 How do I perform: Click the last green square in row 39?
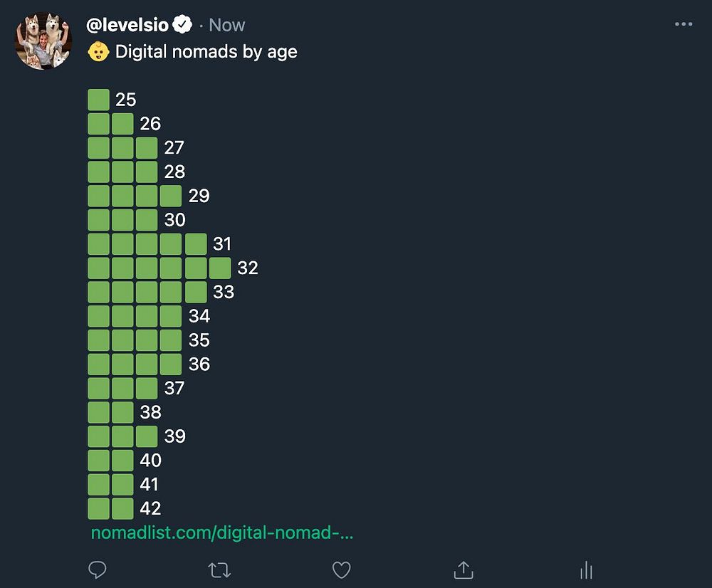[147, 436]
